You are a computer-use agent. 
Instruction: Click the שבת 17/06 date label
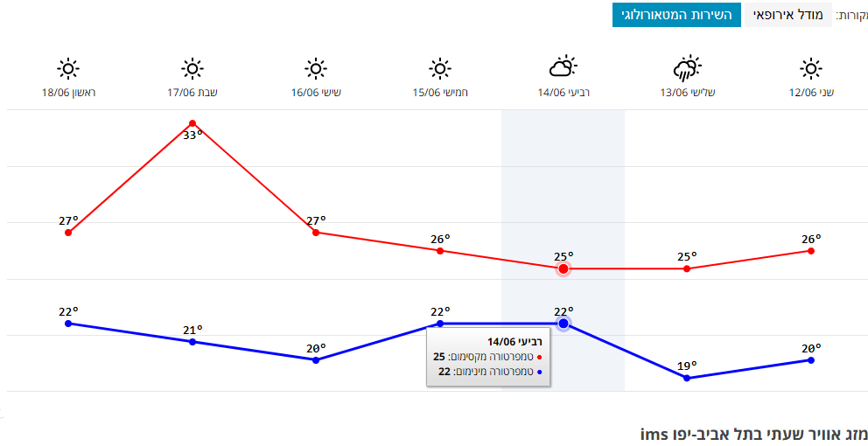[192, 92]
